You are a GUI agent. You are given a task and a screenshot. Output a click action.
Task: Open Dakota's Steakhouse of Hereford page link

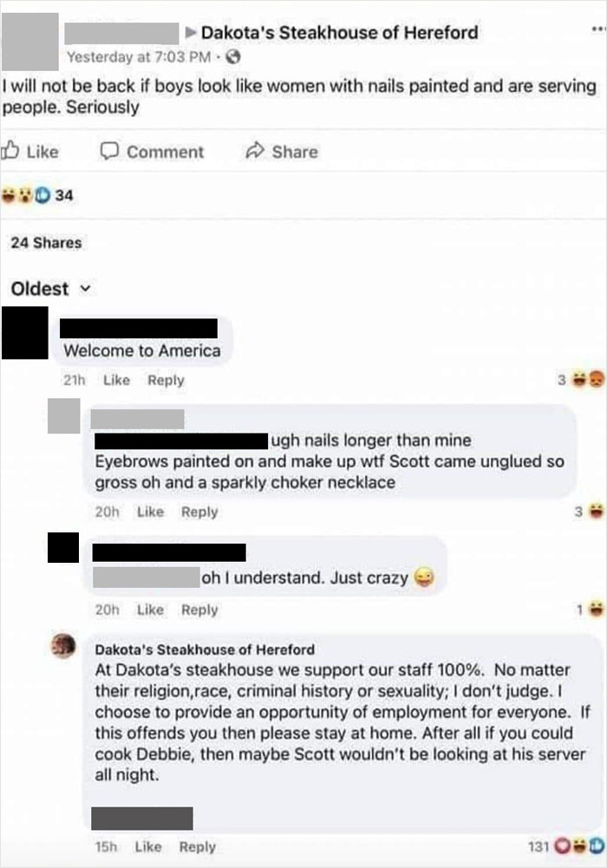point(340,33)
